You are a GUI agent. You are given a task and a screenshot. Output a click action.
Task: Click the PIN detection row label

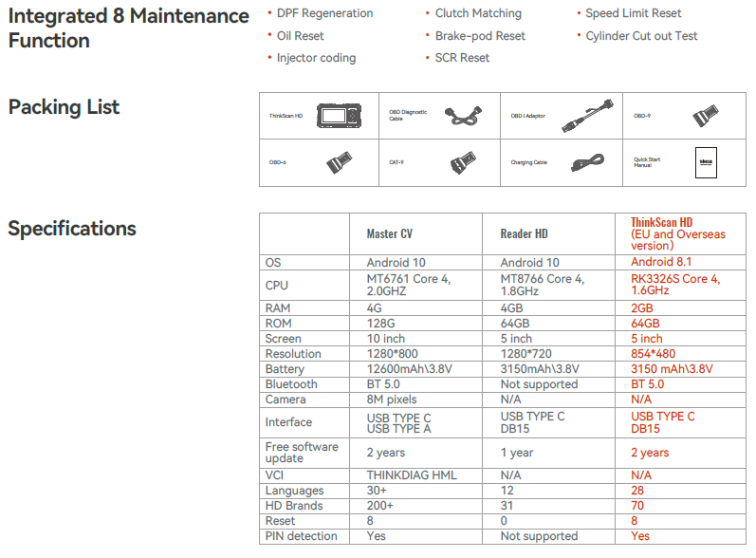[301, 536]
